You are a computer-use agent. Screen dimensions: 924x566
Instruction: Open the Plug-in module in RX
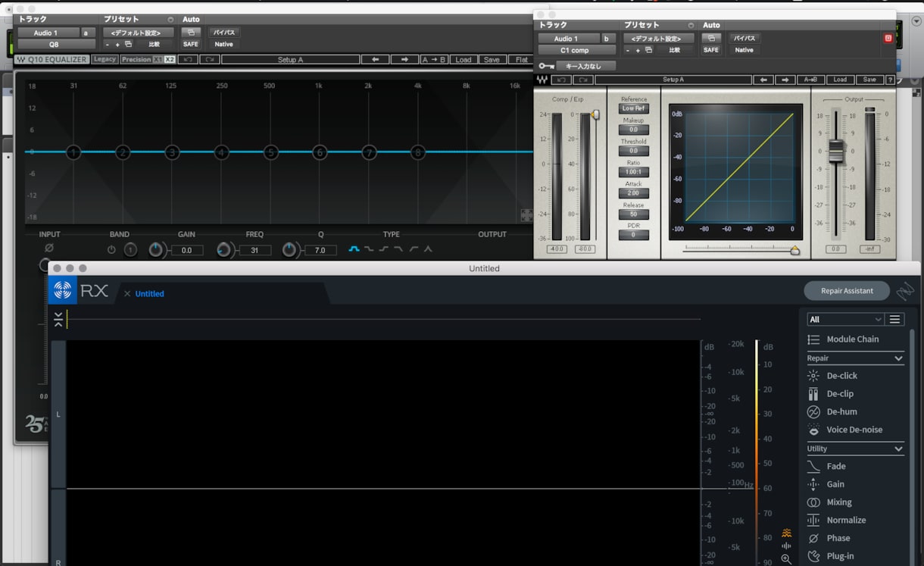coord(840,556)
